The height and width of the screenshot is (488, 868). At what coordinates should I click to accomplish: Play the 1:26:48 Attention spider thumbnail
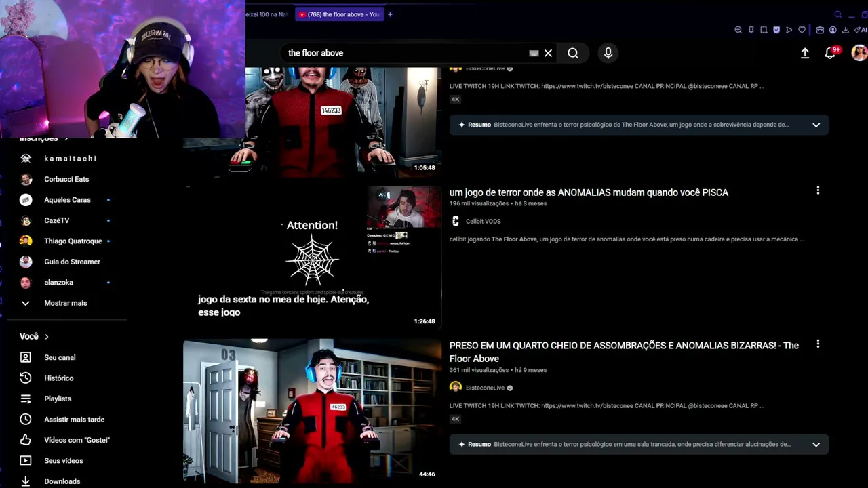(x=313, y=257)
